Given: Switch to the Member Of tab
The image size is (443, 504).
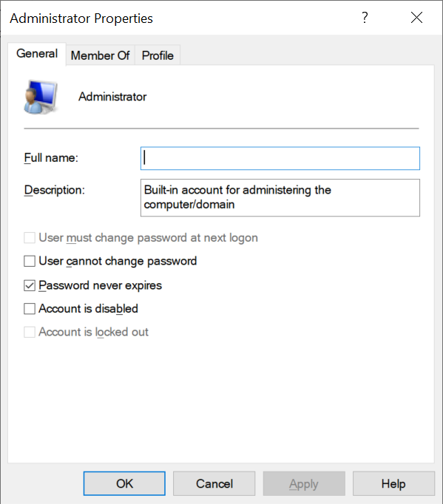Looking at the screenshot, I should pos(101,55).
